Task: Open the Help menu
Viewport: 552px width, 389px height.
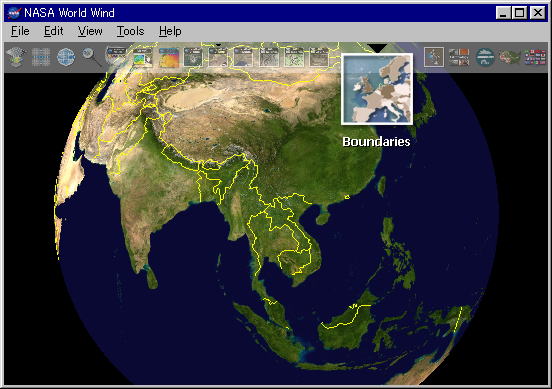Action: [170, 31]
